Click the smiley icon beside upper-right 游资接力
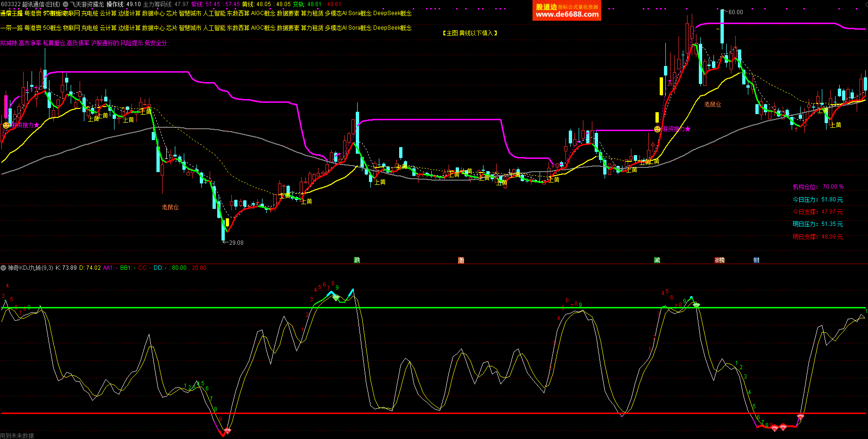Screen dimensions: 868x439 (657, 129)
